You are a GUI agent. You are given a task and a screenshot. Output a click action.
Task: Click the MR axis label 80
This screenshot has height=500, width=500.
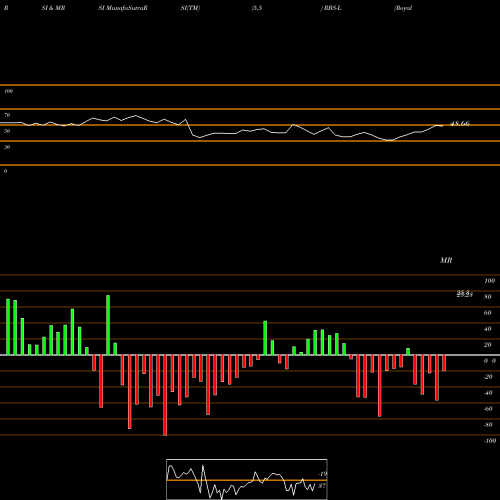point(488,297)
